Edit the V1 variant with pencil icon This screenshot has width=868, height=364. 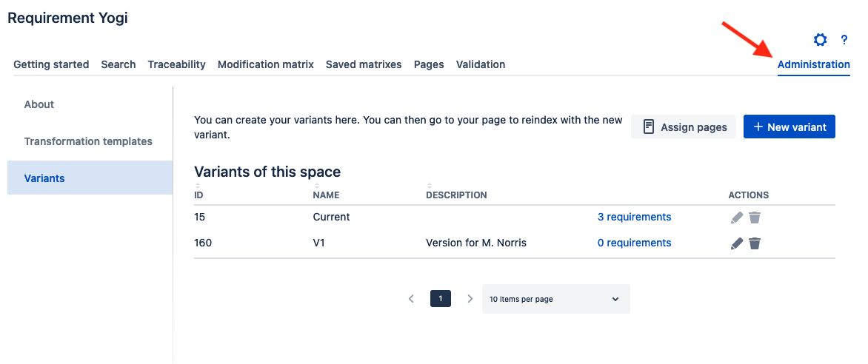[x=736, y=243]
